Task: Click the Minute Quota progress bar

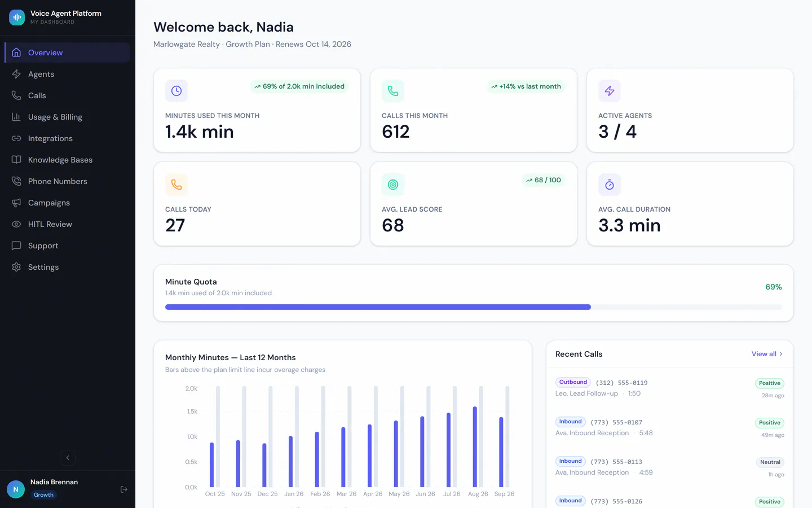Action: tap(474, 307)
